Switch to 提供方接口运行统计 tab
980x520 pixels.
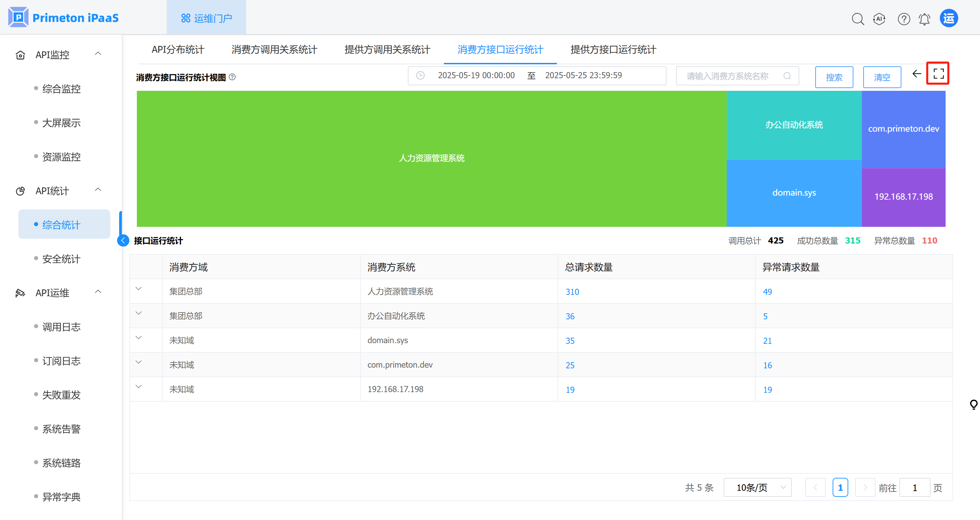point(613,49)
